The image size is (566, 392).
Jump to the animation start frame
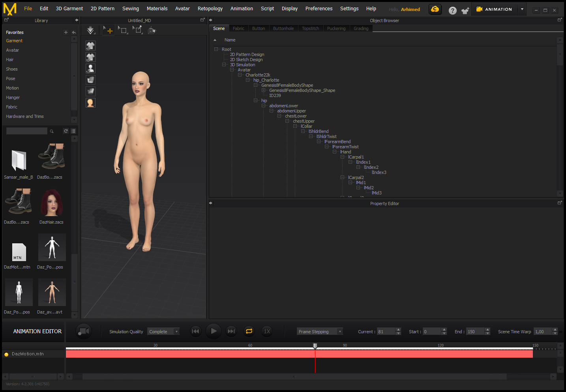[x=195, y=331]
